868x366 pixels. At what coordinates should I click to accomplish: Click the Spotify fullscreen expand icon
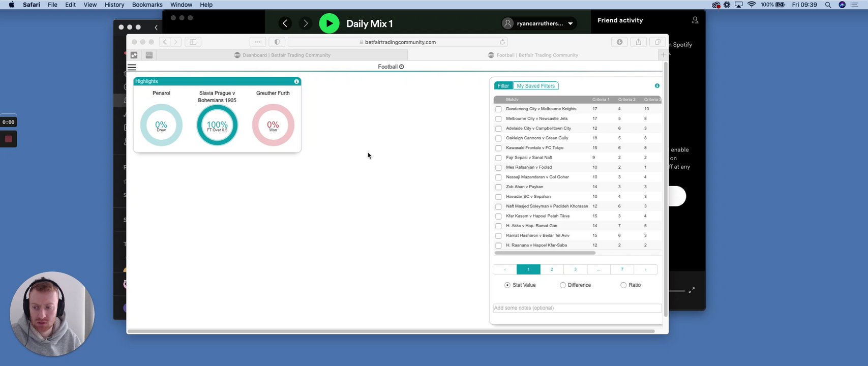click(692, 290)
